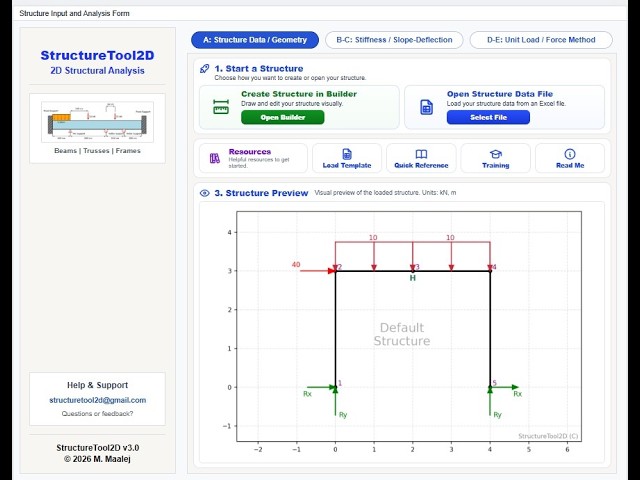Click the hinge 'H' label at node 3
The image size is (640, 480).
point(413,278)
